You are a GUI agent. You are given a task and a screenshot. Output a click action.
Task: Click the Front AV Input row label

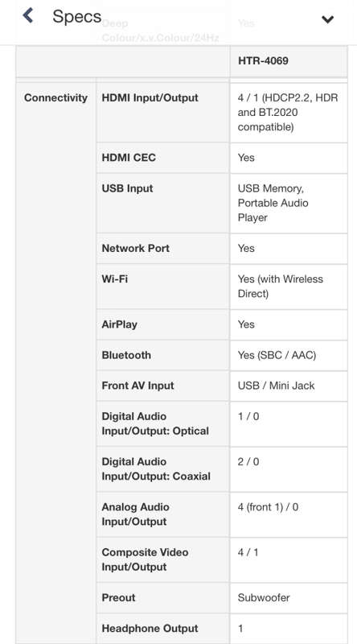pyautogui.click(x=137, y=386)
